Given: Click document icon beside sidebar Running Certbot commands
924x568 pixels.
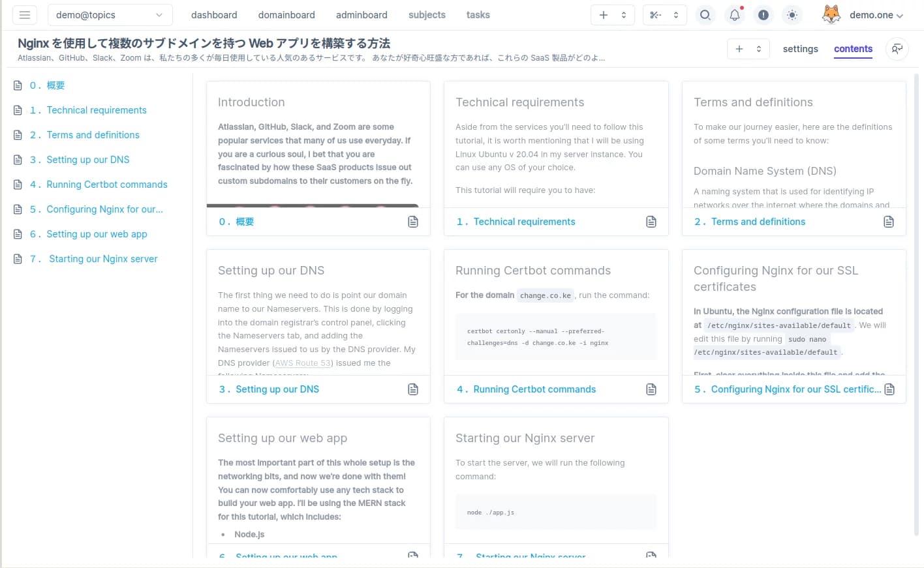Looking at the screenshot, I should click(x=18, y=185).
